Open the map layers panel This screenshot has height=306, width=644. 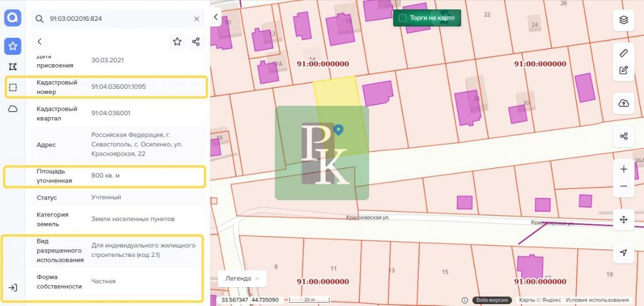coord(623,20)
